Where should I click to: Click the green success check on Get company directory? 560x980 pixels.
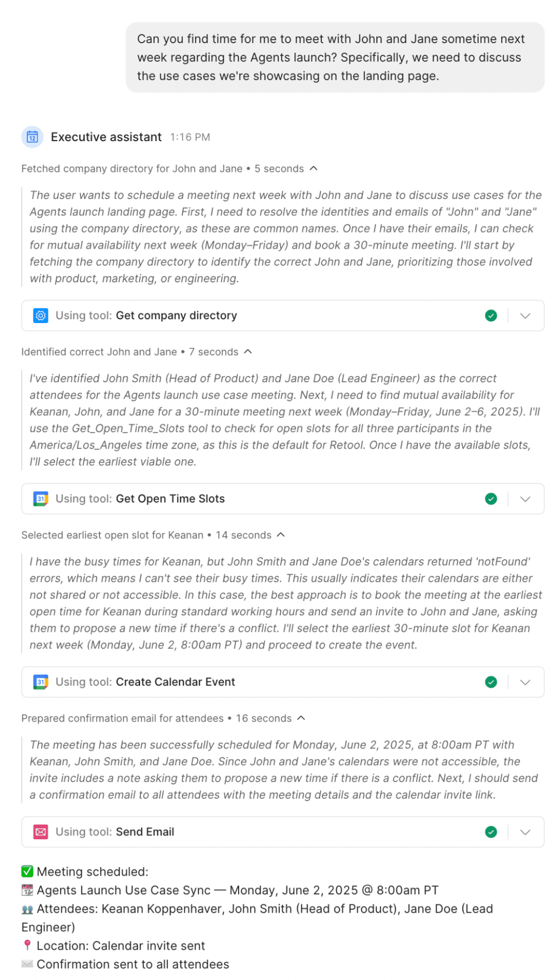[x=491, y=316]
